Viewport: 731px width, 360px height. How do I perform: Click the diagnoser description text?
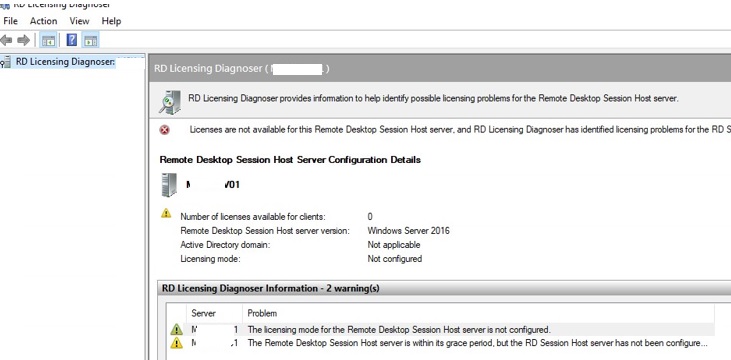click(x=433, y=98)
